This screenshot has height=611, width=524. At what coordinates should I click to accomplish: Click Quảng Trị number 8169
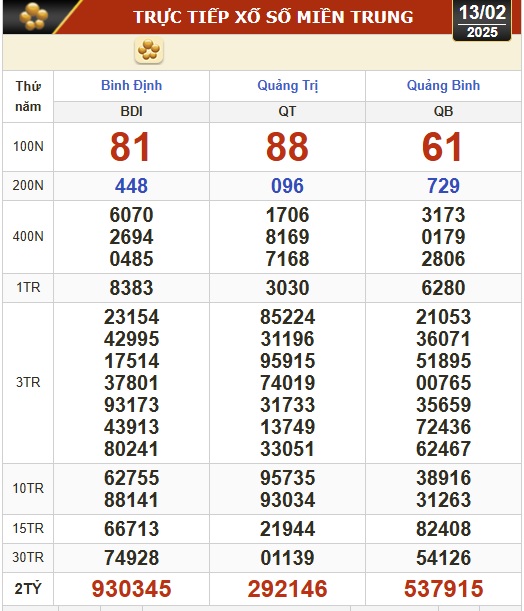tap(288, 237)
